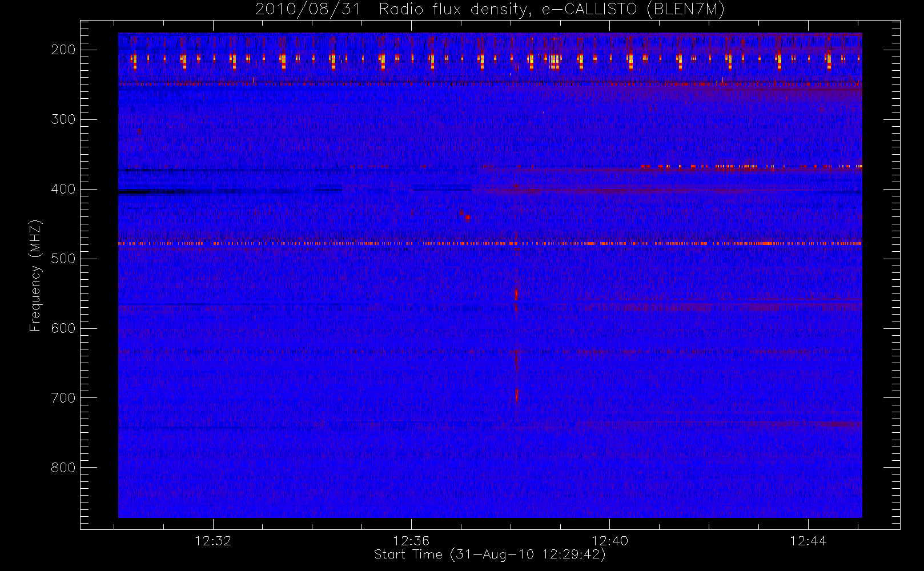
Task: Click the red burst streak near 700 MHz
Action: point(517,395)
